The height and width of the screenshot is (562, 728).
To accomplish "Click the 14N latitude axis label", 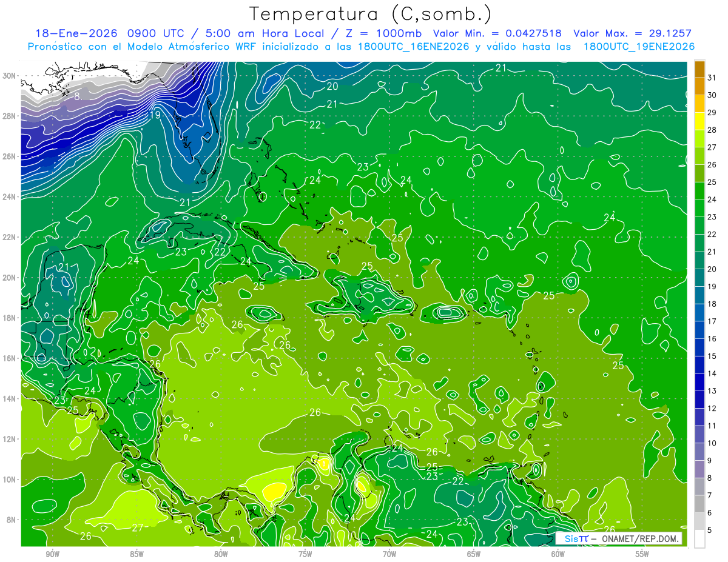I will tap(10, 398).
